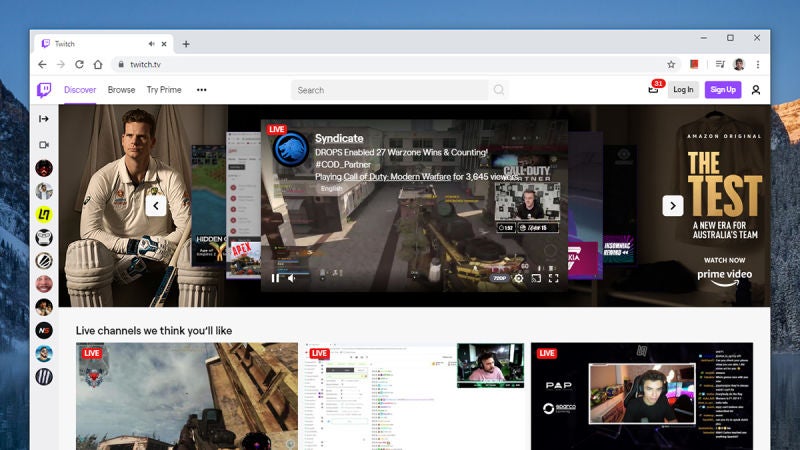Open the striped-circle sidebar channel at bottom
The width and height of the screenshot is (800, 450).
[x=44, y=377]
